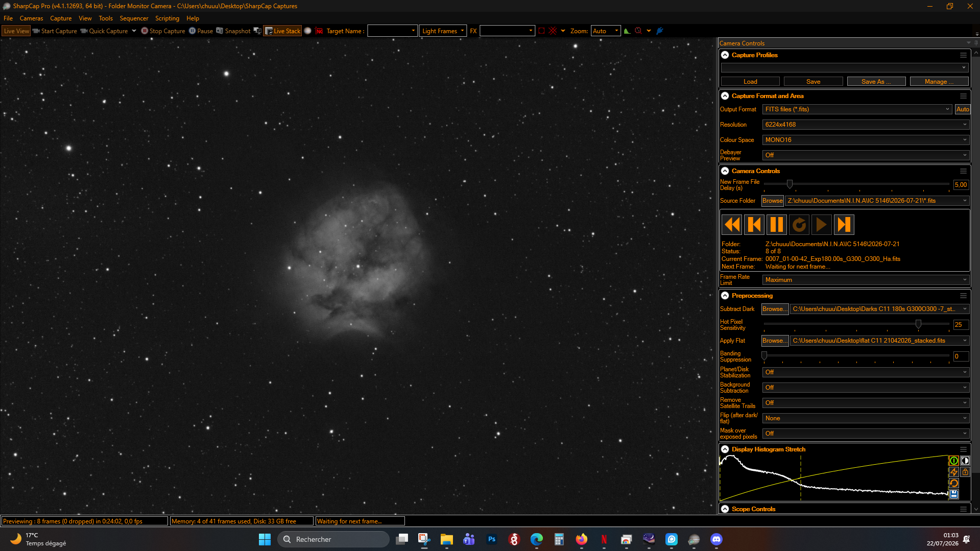
Task: Collapse the Scope Controls section
Action: 725,509
